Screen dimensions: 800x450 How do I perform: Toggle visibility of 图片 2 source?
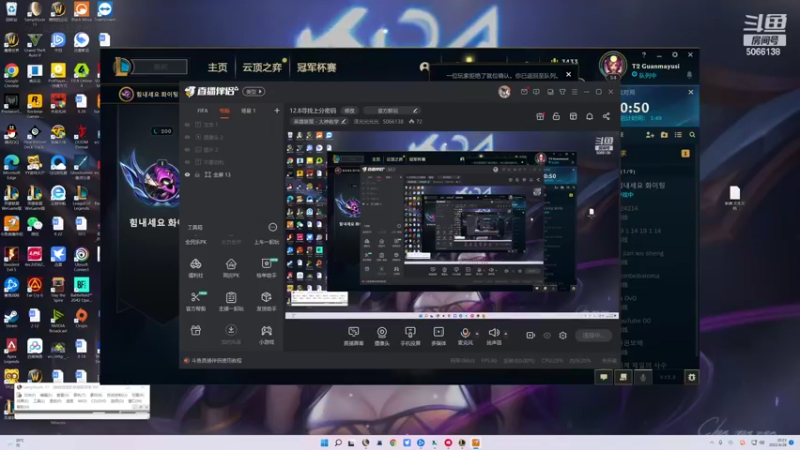187,149
